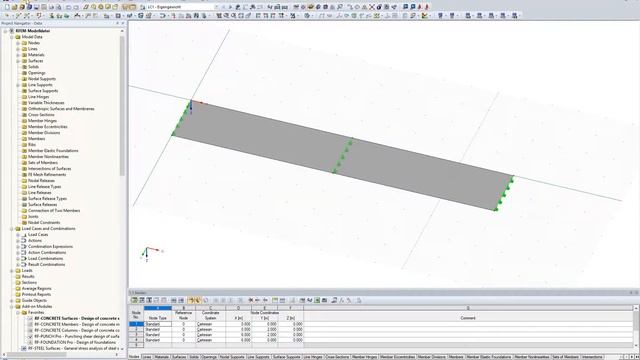Image resolution: width=640 pixels, height=360 pixels.
Task: Switch to the Cross-Sections table tab
Action: [x=338, y=357]
